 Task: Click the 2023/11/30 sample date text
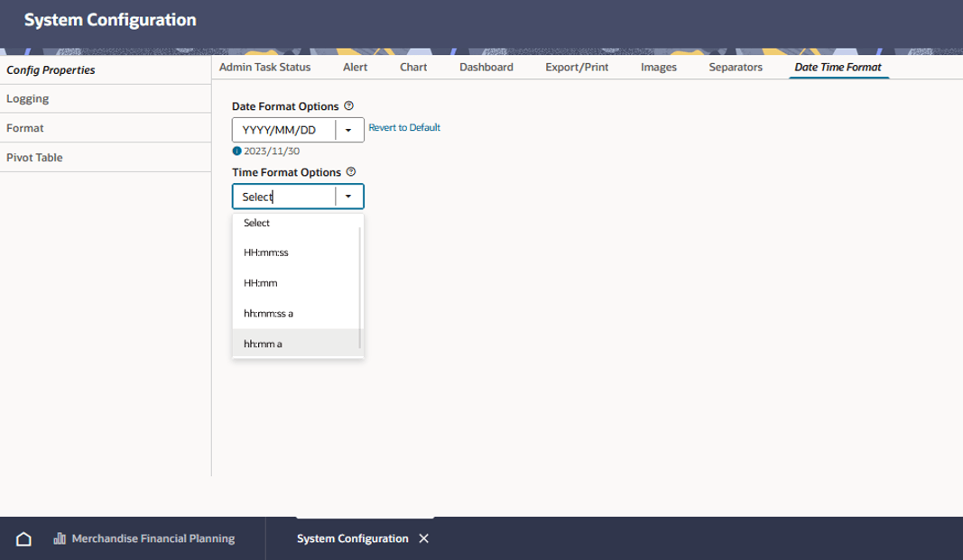[x=272, y=151]
